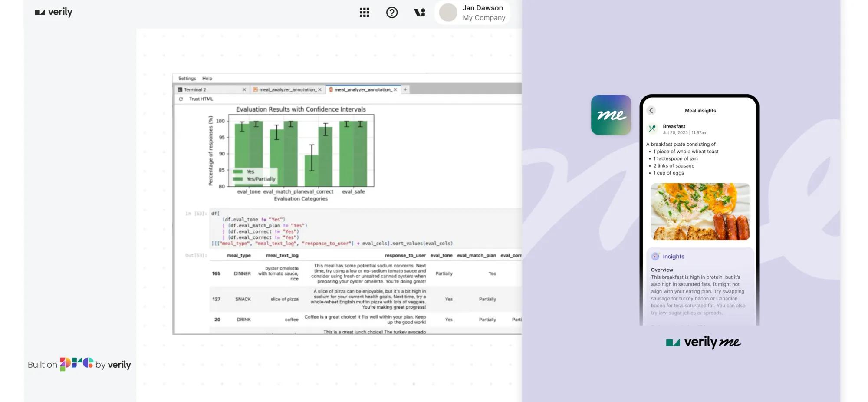
Task: Click the Jan Dawson avatar circle
Action: click(447, 12)
